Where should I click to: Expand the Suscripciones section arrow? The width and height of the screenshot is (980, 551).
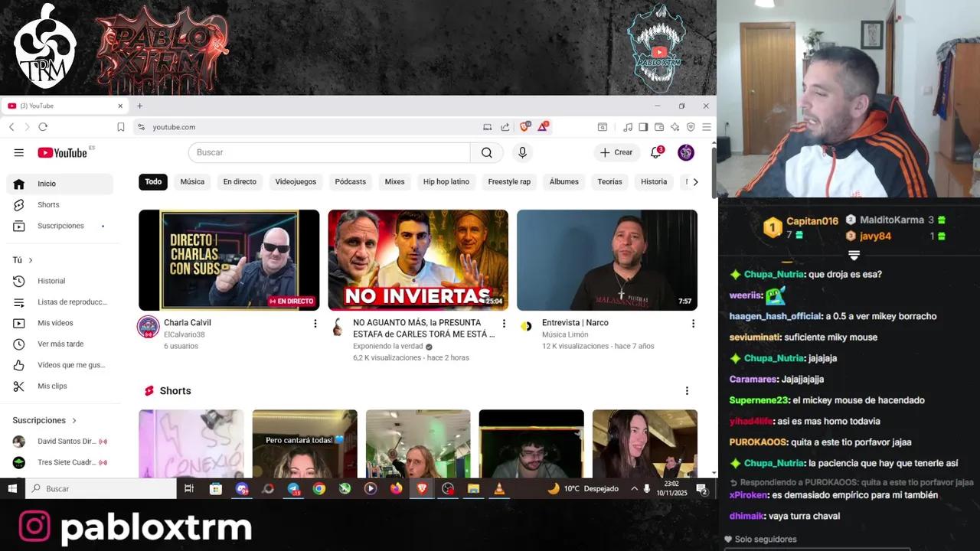pos(75,420)
